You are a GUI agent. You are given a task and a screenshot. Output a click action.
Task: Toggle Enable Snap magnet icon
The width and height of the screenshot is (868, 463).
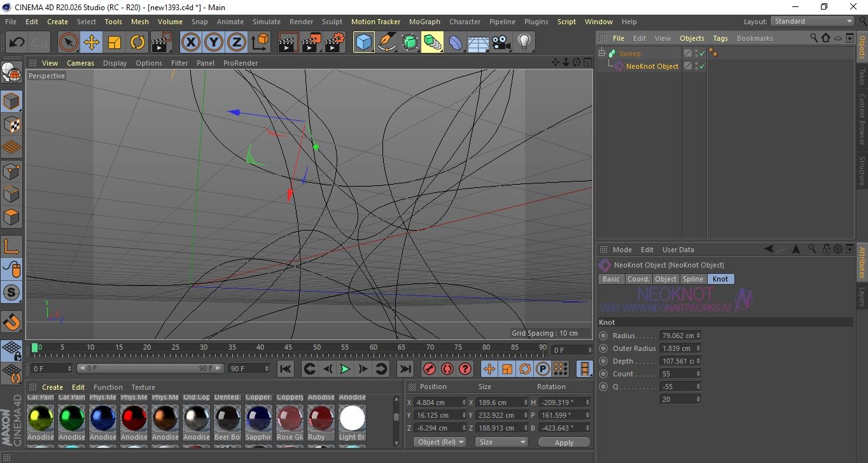click(11, 322)
